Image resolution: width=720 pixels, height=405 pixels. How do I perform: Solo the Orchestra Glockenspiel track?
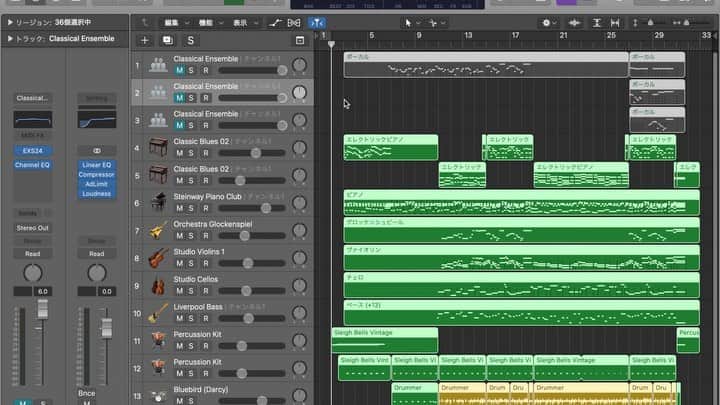click(x=191, y=236)
